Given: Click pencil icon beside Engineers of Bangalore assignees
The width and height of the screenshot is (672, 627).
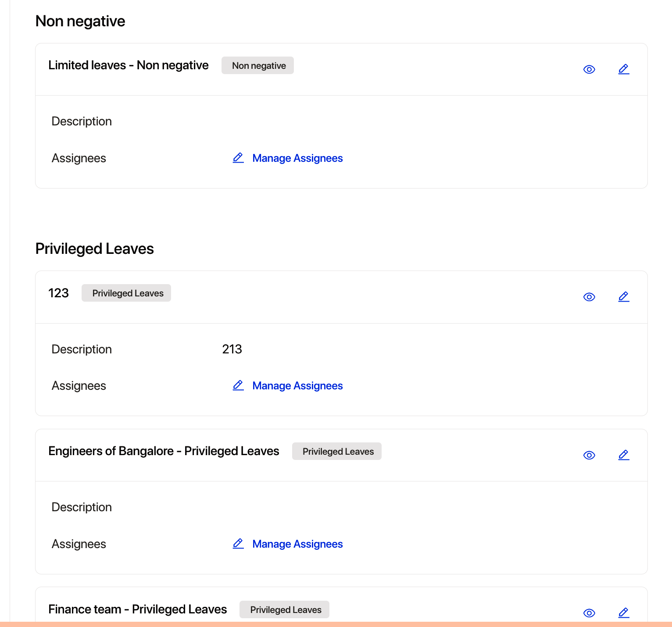Looking at the screenshot, I should [238, 544].
